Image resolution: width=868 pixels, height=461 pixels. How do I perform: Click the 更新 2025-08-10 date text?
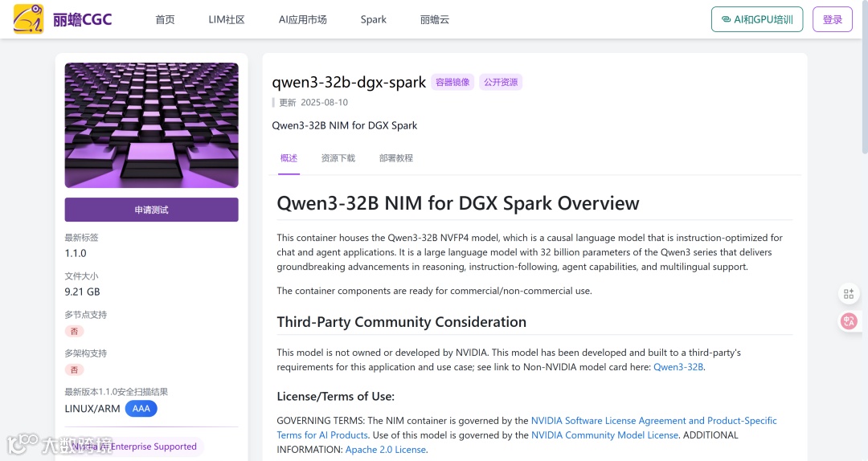tap(313, 102)
